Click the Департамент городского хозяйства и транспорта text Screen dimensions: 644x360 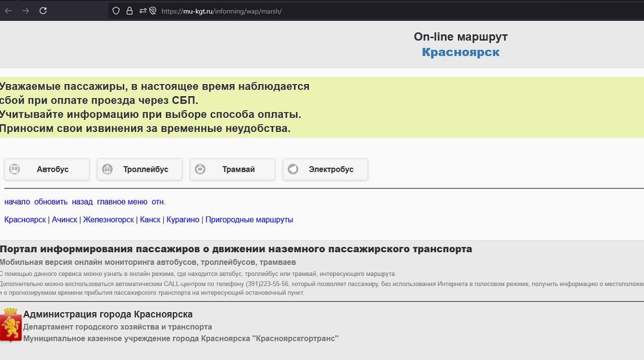[x=118, y=327]
